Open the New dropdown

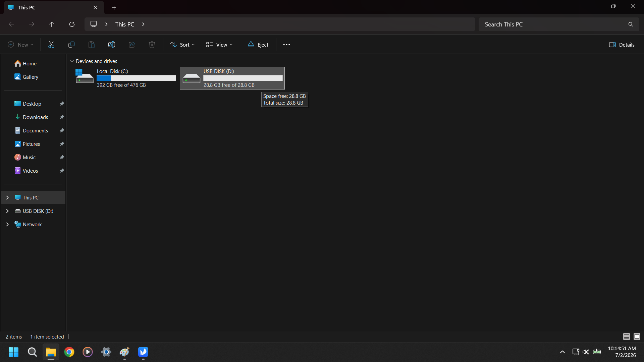pyautogui.click(x=20, y=45)
